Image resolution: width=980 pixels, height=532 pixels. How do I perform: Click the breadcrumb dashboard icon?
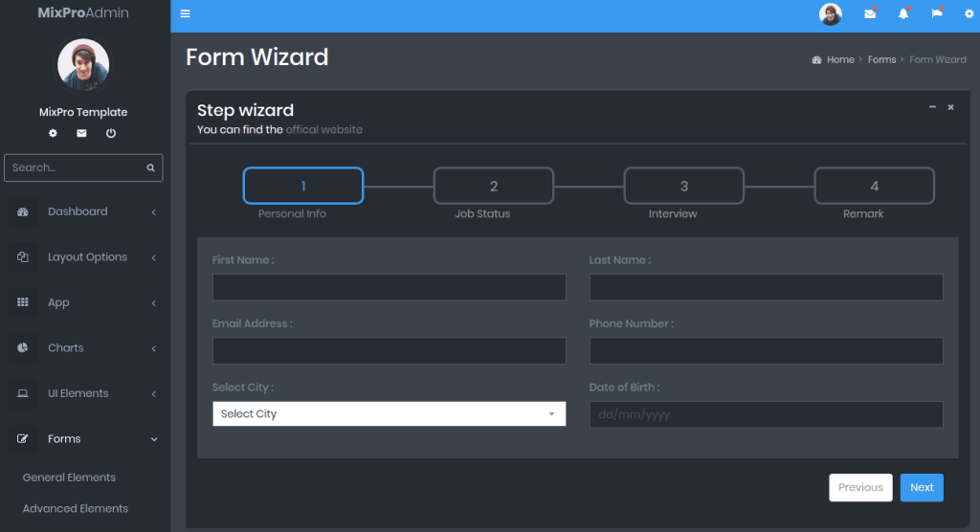[x=817, y=60]
